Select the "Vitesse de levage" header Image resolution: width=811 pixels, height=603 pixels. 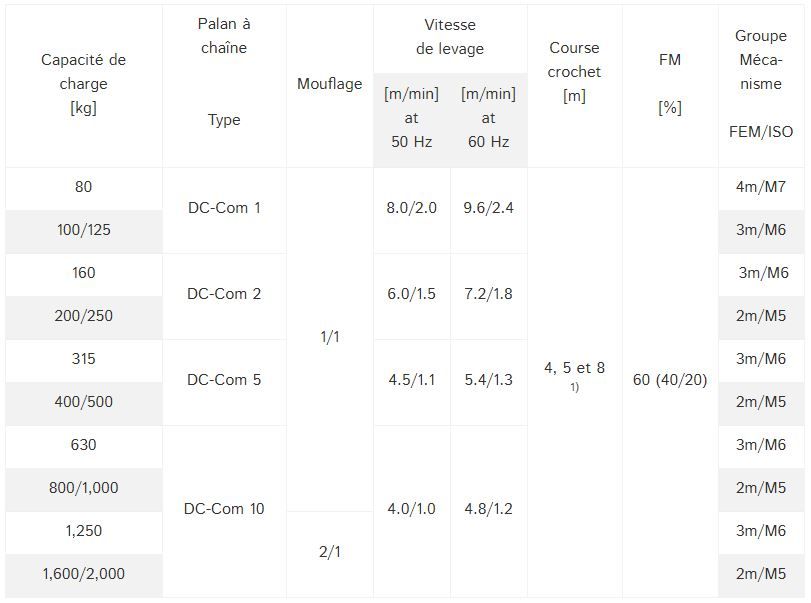click(x=449, y=37)
